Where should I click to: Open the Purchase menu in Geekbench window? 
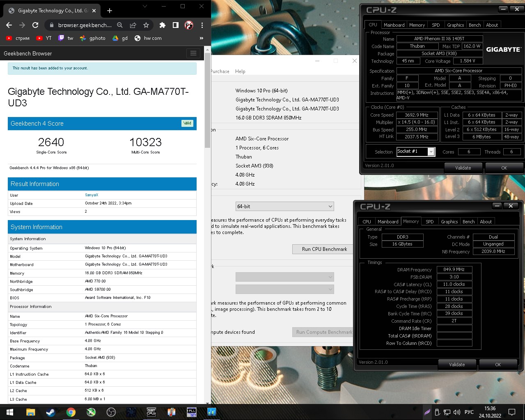220,71
